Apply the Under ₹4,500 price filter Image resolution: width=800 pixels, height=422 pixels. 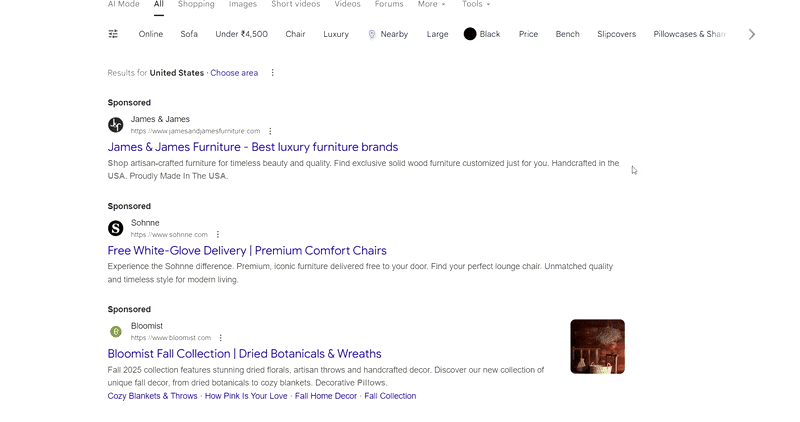[241, 34]
